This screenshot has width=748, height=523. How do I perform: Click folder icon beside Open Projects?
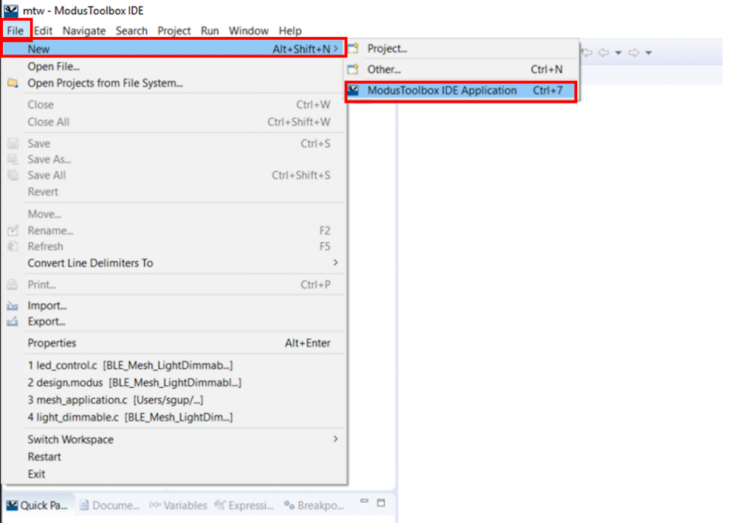(x=13, y=84)
